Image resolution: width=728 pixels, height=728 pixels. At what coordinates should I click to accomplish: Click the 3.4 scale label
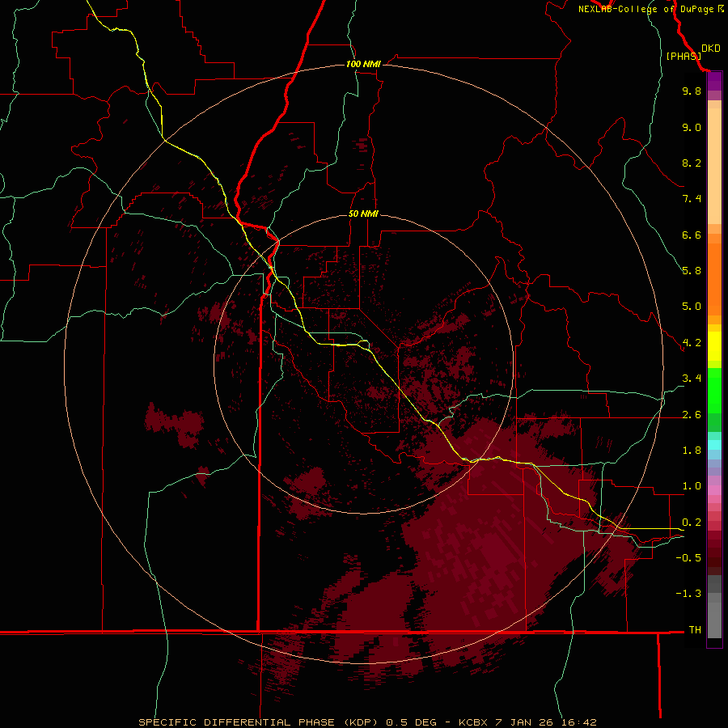coord(692,379)
